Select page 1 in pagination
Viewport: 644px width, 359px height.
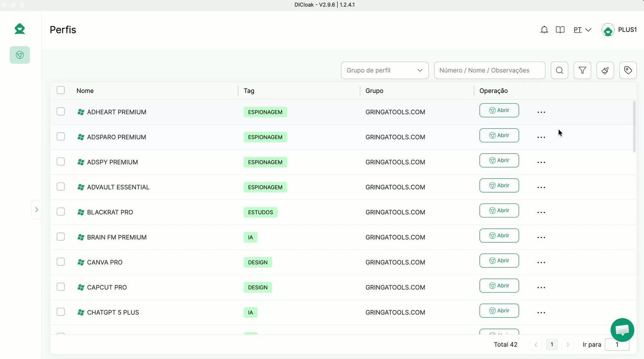pyautogui.click(x=552, y=345)
